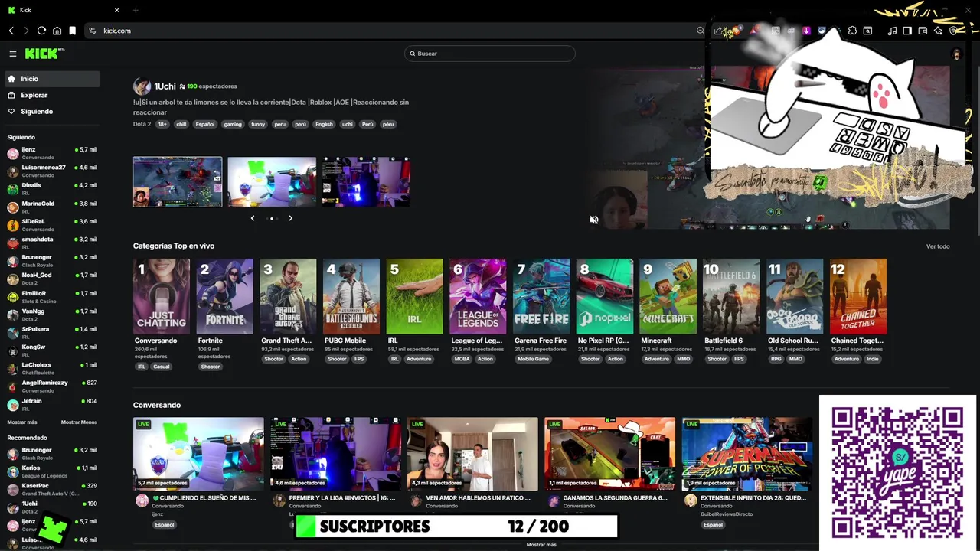The image size is (980, 551).
Task: Show previous featured stream in carousel
Action: coord(253,218)
